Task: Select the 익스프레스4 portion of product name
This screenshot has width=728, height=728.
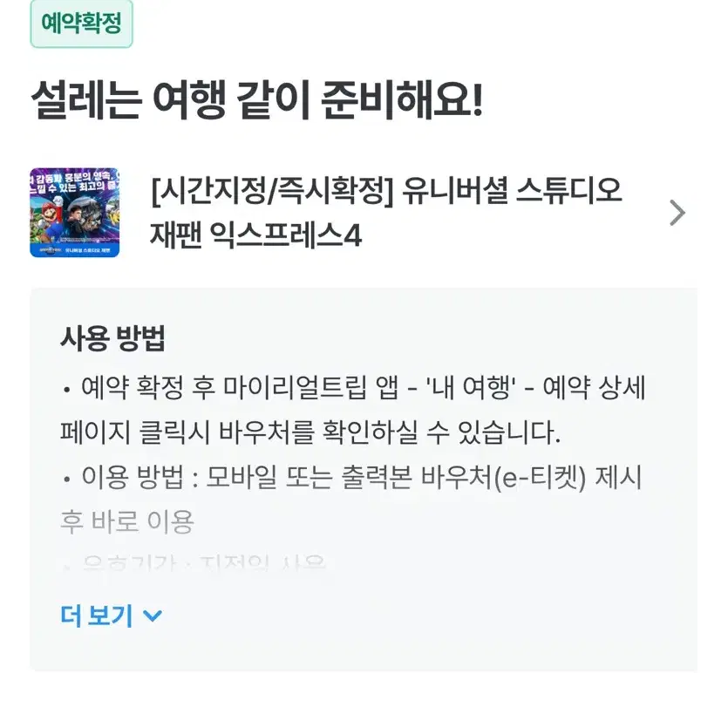Action: (286, 235)
